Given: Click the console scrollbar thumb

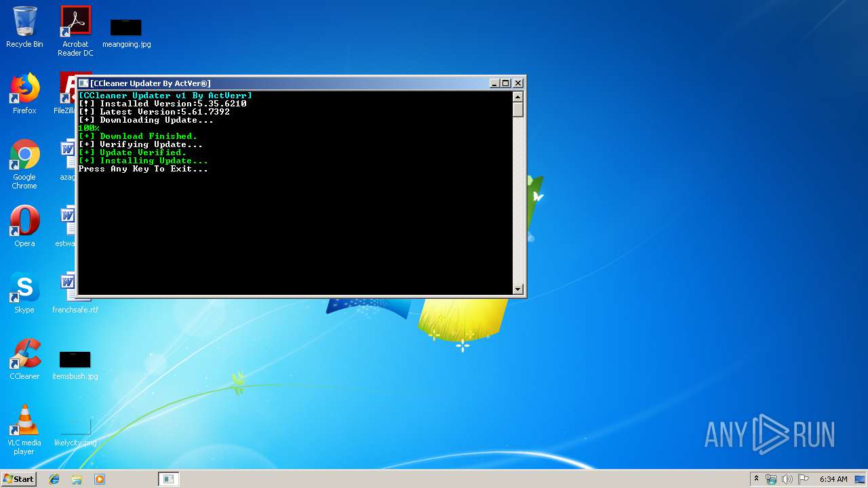Looking at the screenshot, I should [518, 110].
